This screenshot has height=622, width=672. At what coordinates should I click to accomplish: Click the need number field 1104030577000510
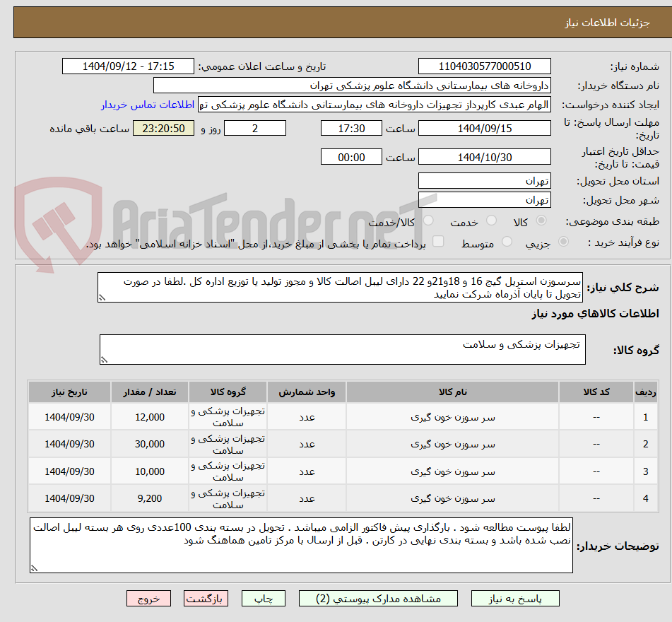pos(484,66)
